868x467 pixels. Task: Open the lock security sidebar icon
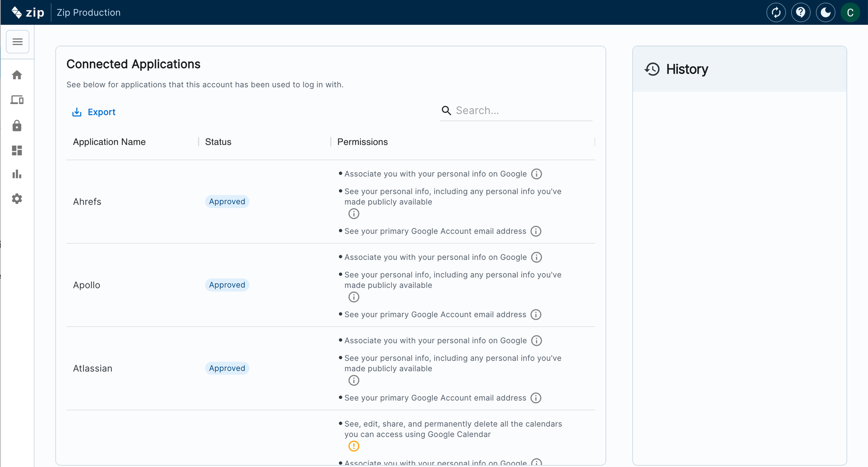(x=17, y=125)
